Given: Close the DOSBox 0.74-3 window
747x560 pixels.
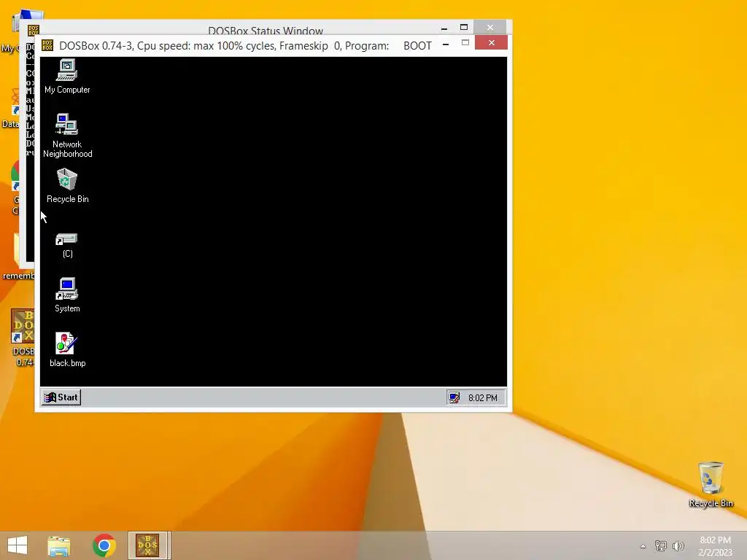Looking at the screenshot, I should tap(491, 43).
